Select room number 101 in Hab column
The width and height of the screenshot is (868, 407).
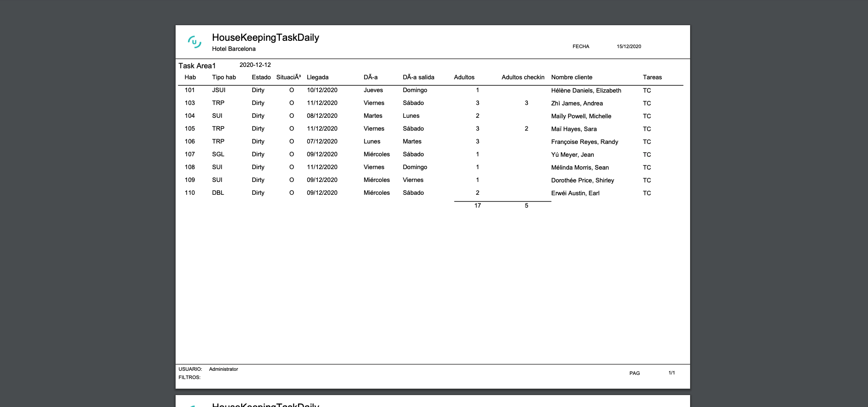(190, 90)
